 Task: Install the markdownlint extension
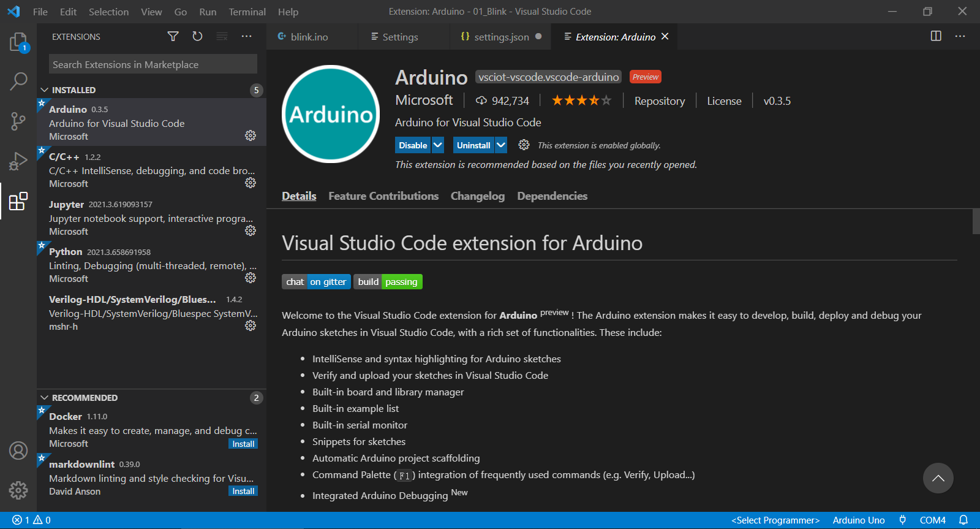[x=243, y=491]
